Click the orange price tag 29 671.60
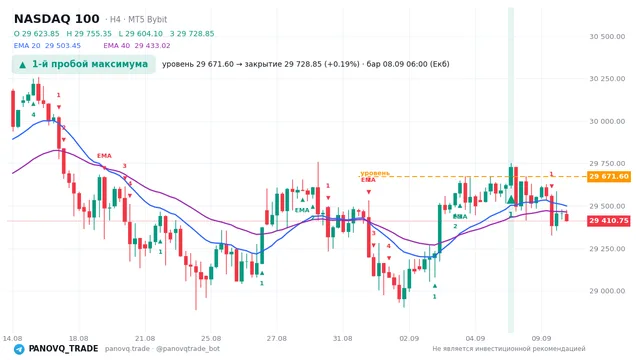This screenshot has width=640, height=360. [609, 177]
